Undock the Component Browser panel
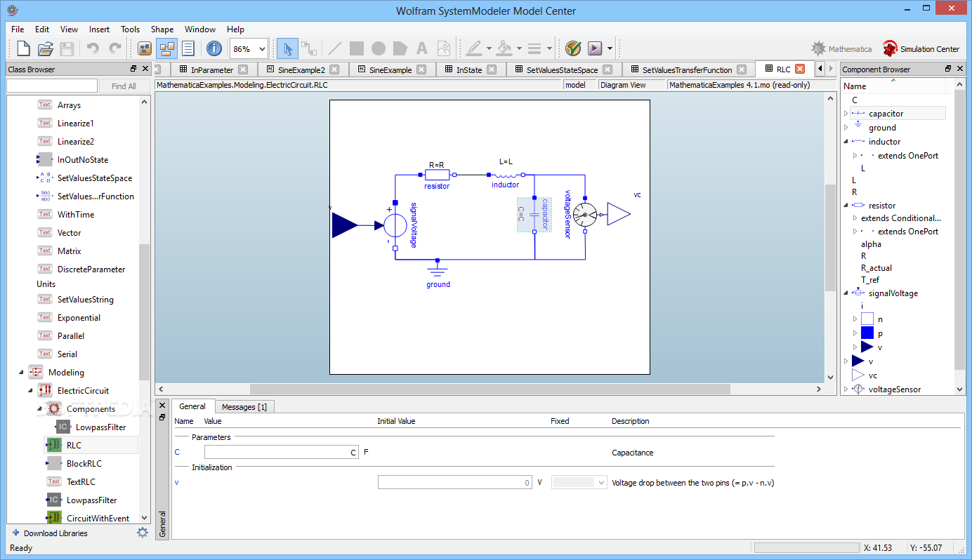972x560 pixels. pyautogui.click(x=947, y=69)
